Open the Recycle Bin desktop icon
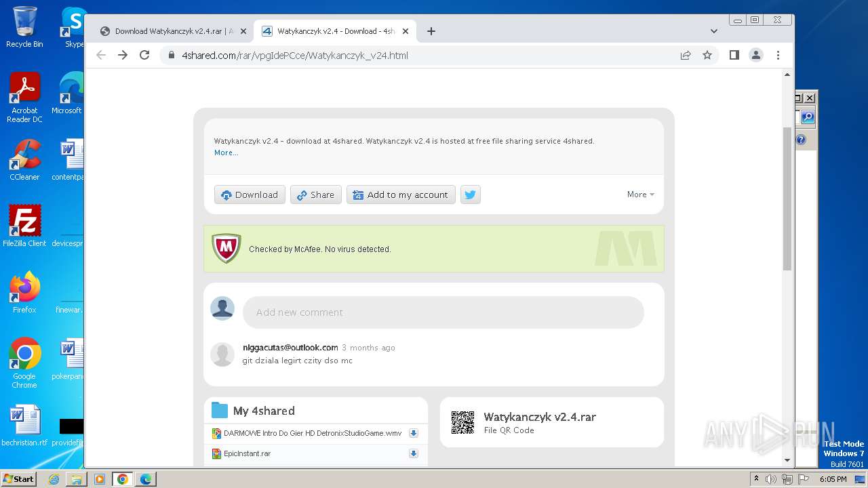The image size is (868, 488). pyautogui.click(x=24, y=27)
